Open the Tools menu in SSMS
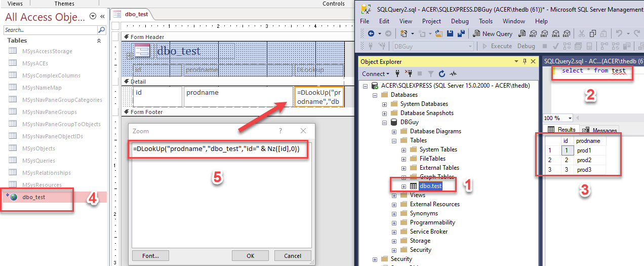 point(486,21)
